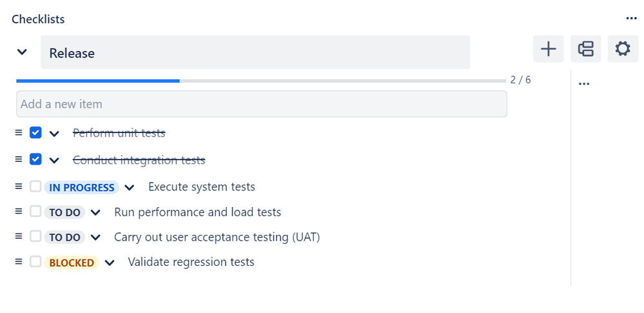This screenshot has height=313, width=644.
Task: Click the IN PROGRESS status label
Action: click(82, 187)
